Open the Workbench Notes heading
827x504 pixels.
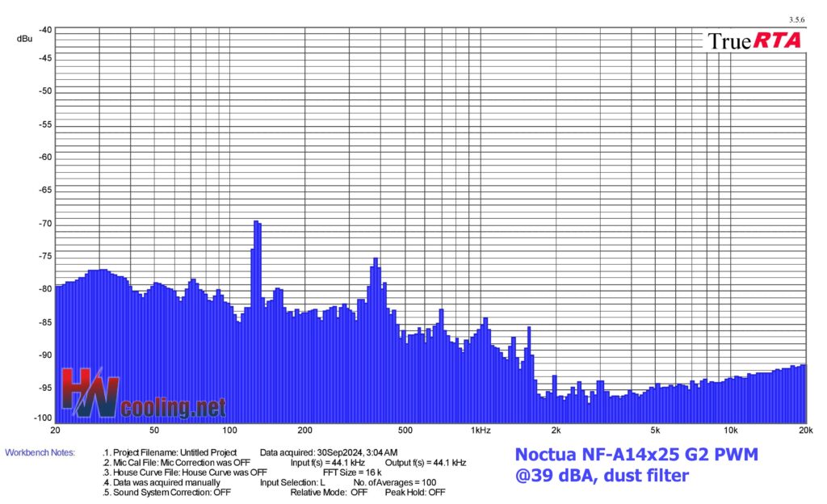[40, 452]
